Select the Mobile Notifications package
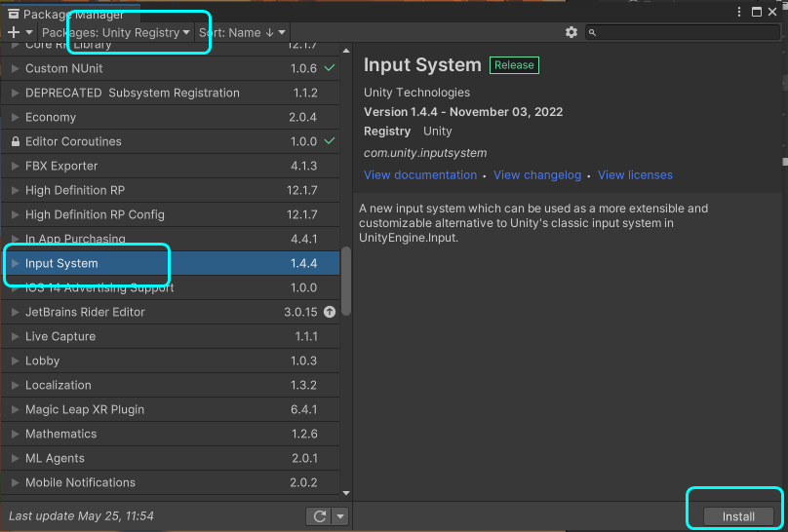The width and height of the screenshot is (788, 532). (171, 482)
